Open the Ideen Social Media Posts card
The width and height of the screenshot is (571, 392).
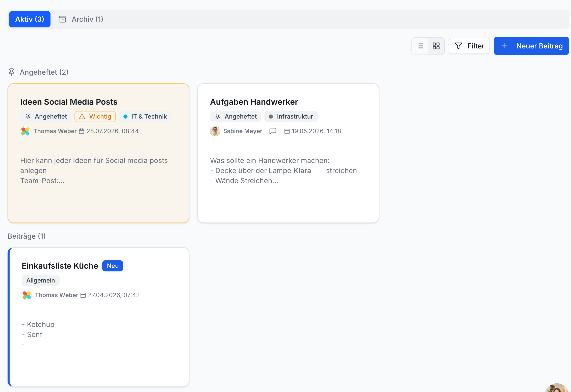(x=98, y=153)
